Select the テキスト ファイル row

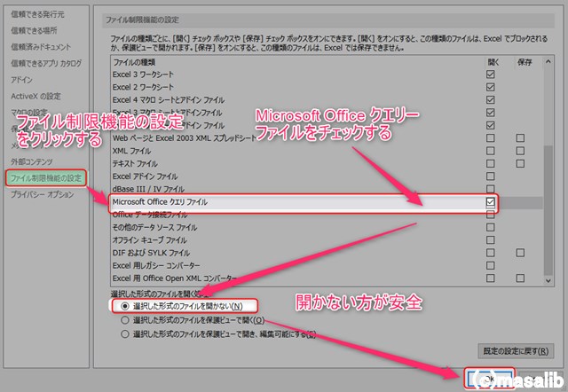(326, 163)
